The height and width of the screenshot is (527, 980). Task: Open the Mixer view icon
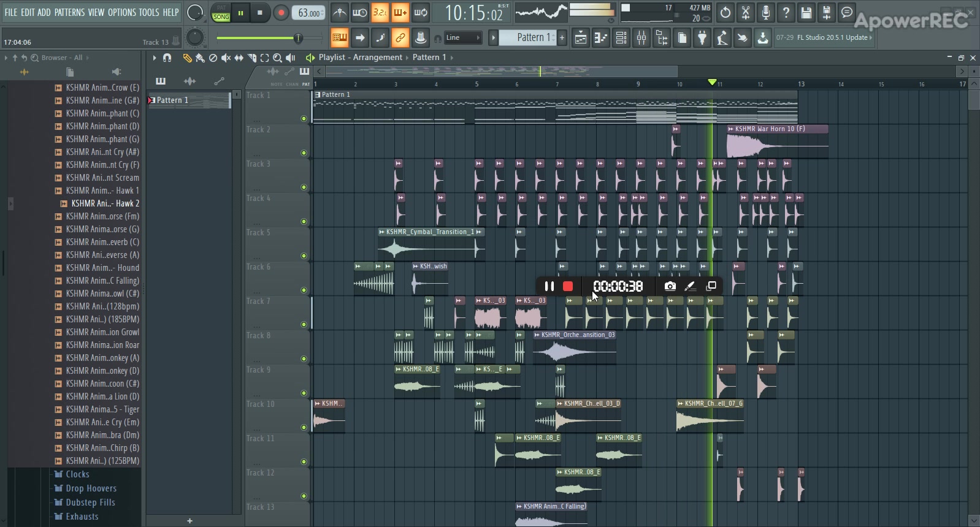pos(641,38)
